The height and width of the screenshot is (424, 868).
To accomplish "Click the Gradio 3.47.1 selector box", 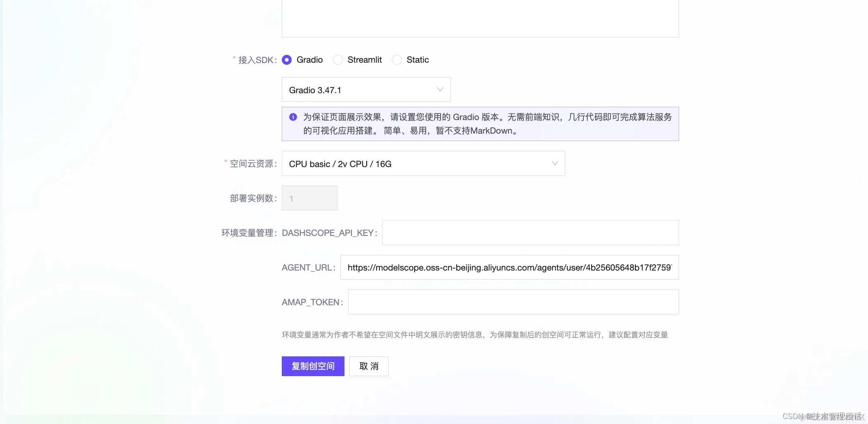I will pos(366,90).
